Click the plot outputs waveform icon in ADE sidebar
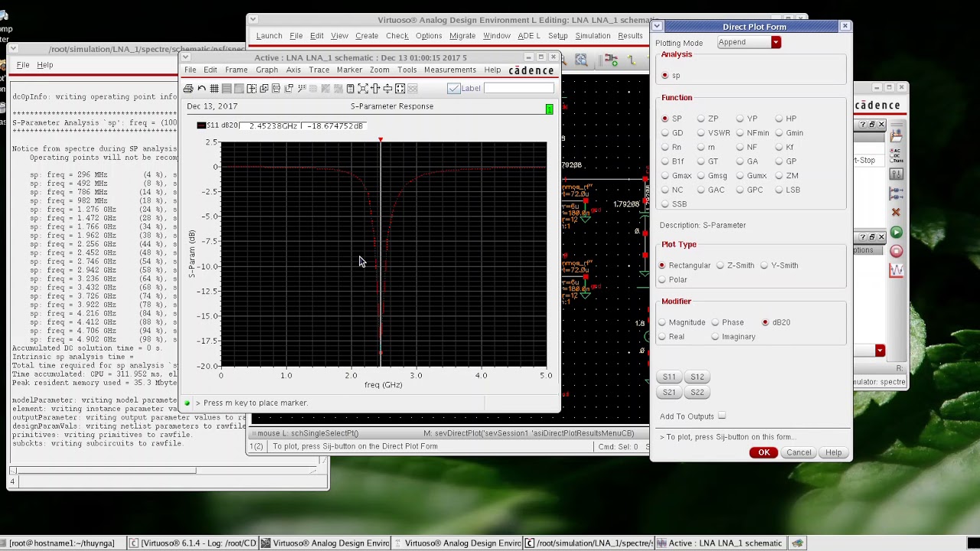This screenshot has height=551, width=980. click(x=897, y=270)
